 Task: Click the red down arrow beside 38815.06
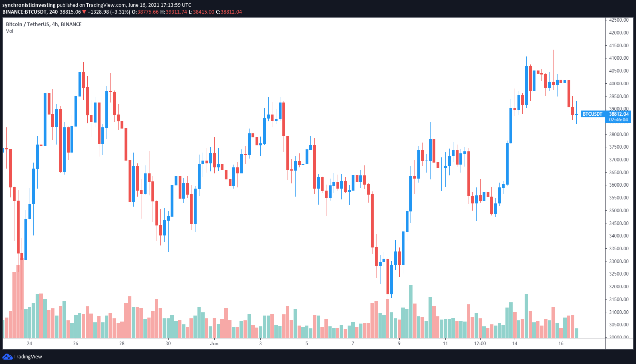click(x=84, y=12)
